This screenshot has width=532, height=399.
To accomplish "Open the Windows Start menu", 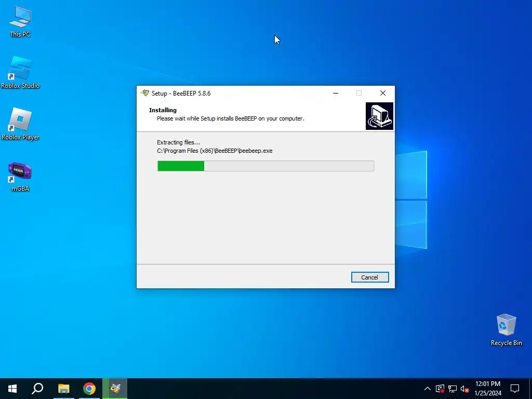I will click(12, 389).
